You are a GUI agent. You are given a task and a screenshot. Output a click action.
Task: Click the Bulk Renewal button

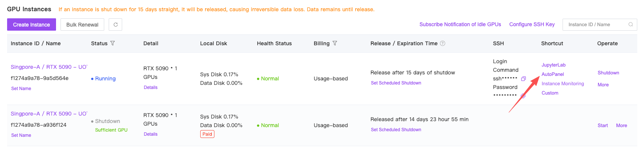pyautogui.click(x=82, y=25)
